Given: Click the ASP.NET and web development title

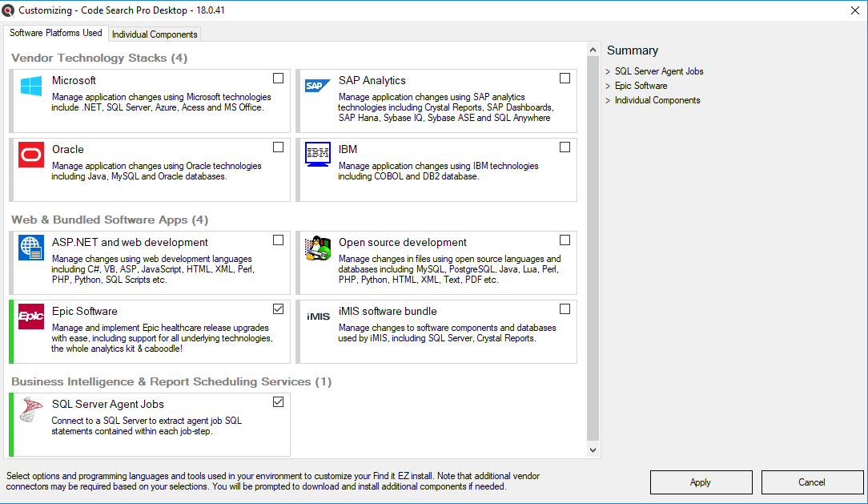Looking at the screenshot, I should click(x=130, y=243).
